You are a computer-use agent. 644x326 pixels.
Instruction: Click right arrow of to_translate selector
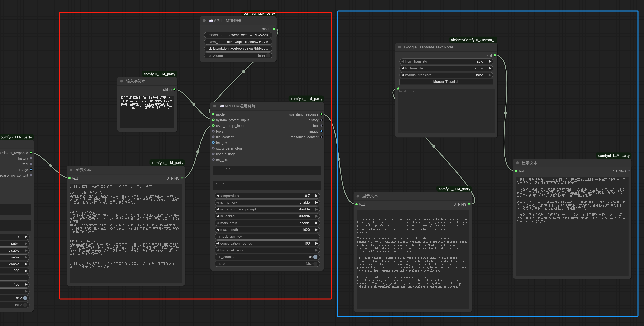click(490, 68)
